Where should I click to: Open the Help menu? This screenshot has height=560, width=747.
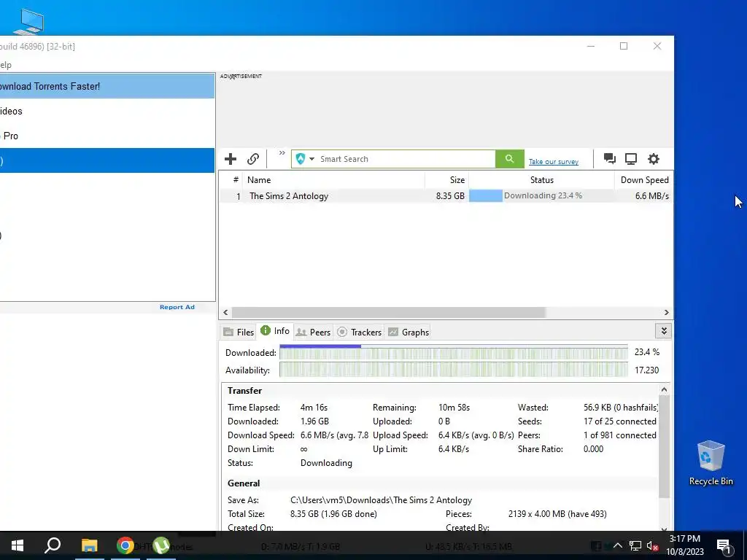[6, 65]
